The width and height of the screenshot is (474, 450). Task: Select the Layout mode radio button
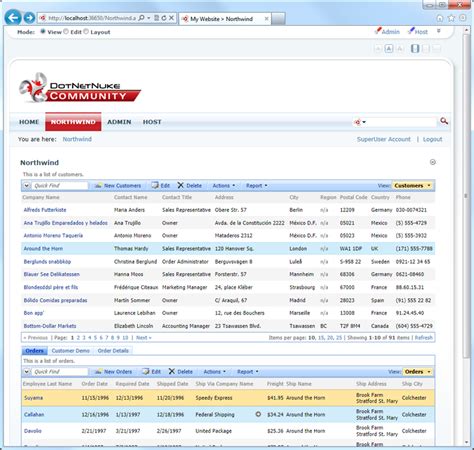[86, 32]
